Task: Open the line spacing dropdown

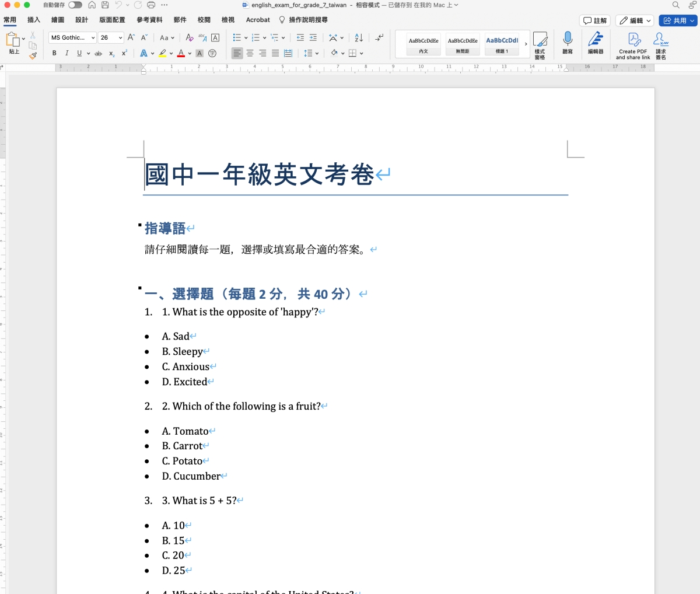Action: click(x=317, y=54)
